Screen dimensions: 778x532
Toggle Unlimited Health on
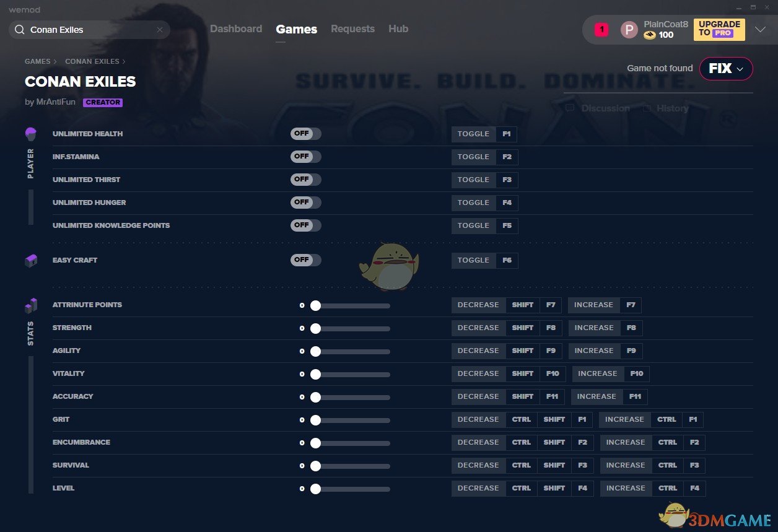(x=306, y=134)
